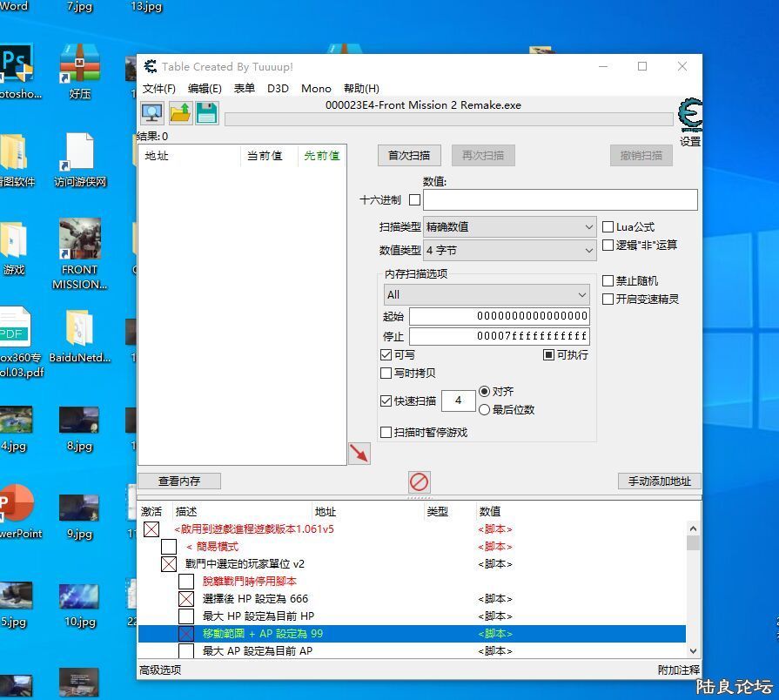Click the 首次扫描 first scan button
Image resolution: width=779 pixels, height=700 pixels.
click(x=409, y=156)
